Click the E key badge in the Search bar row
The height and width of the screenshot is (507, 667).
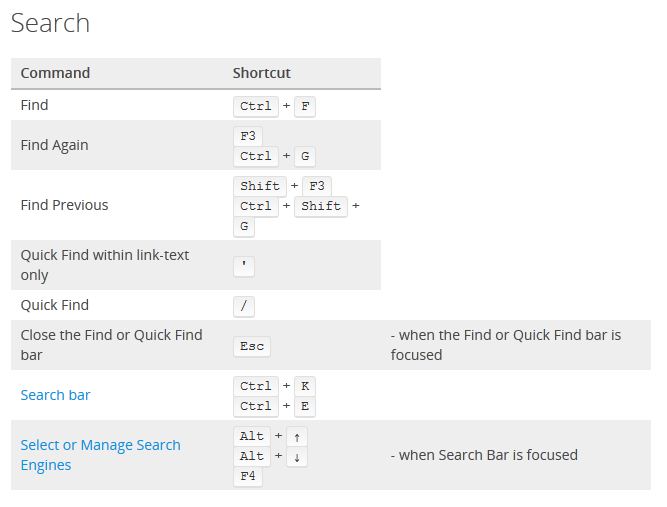click(x=305, y=406)
